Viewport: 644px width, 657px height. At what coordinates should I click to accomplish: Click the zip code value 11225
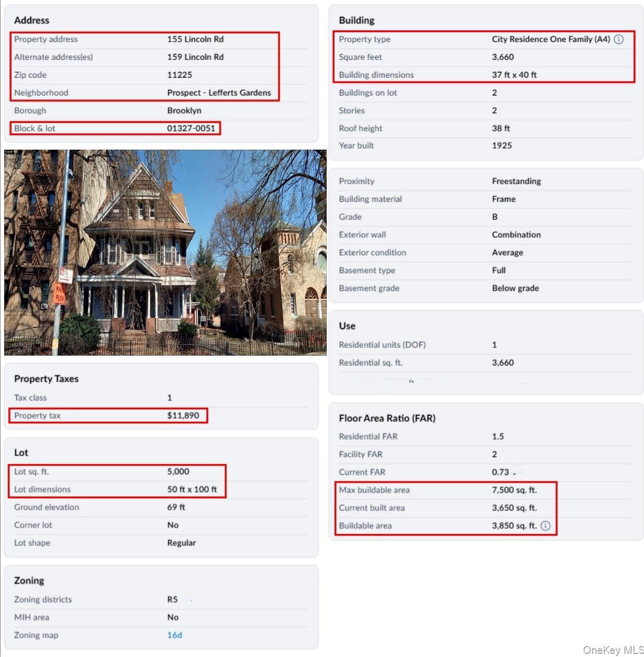pyautogui.click(x=180, y=75)
